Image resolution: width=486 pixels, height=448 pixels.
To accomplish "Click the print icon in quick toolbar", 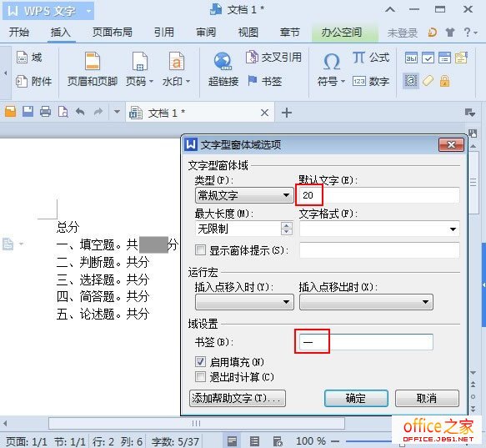I will point(46,112).
